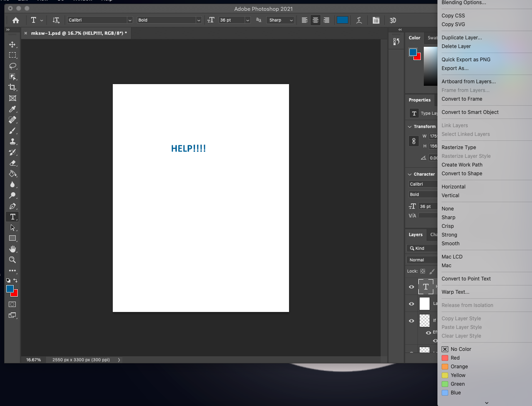Enable center text alignment
532x406 pixels.
pos(315,20)
